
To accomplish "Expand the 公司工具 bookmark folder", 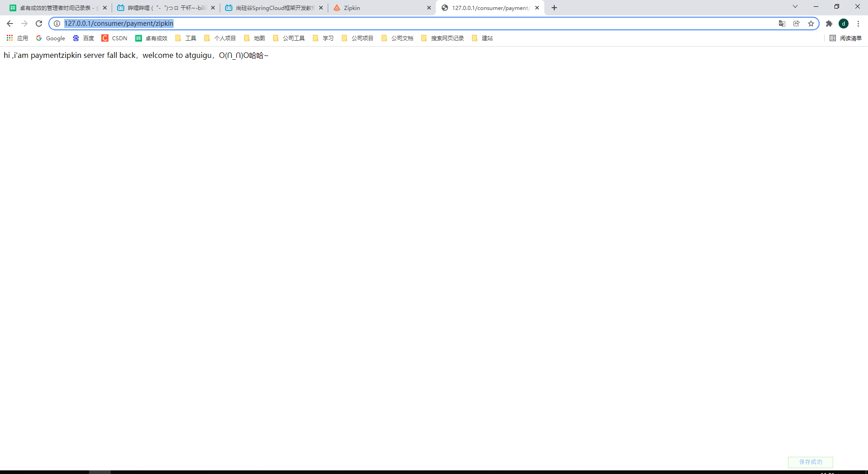I will 289,38.
